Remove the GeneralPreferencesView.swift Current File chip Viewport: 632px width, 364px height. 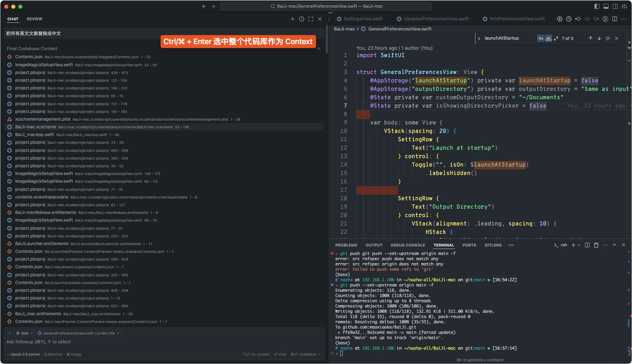click(118, 333)
